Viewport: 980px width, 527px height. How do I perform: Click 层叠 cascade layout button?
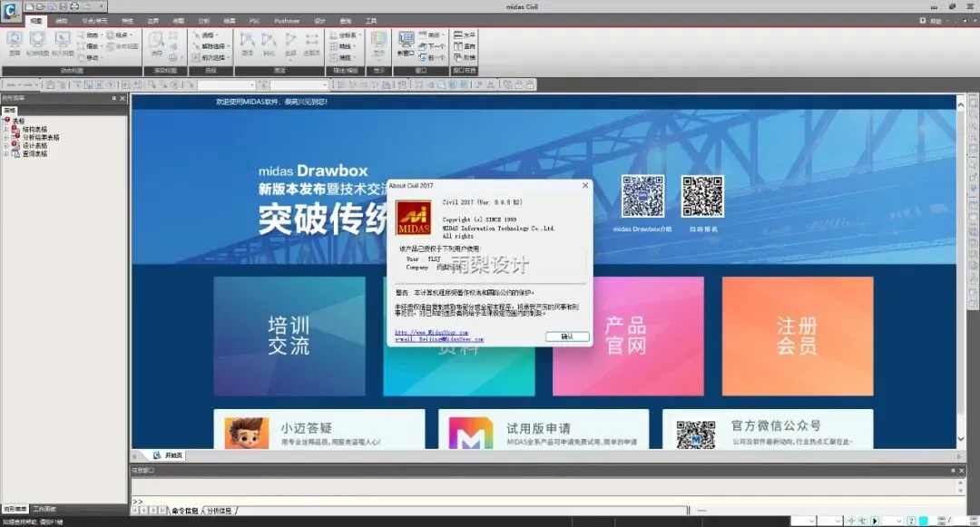click(x=465, y=57)
